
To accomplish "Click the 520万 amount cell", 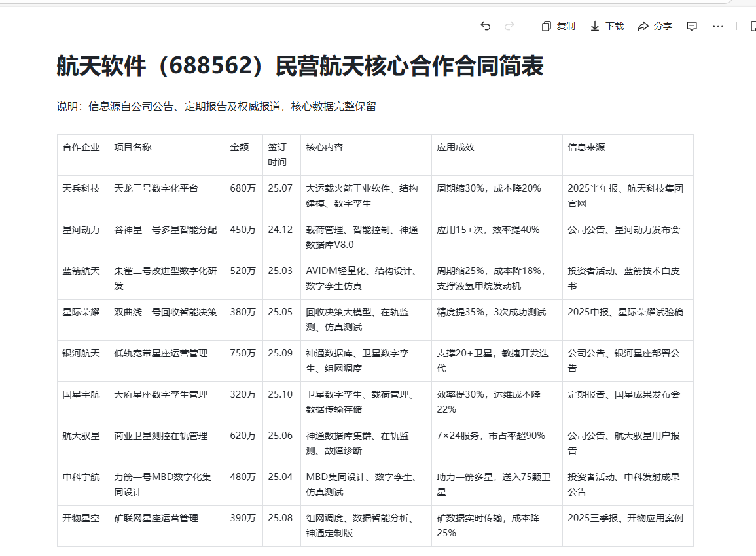I will 243,279.
